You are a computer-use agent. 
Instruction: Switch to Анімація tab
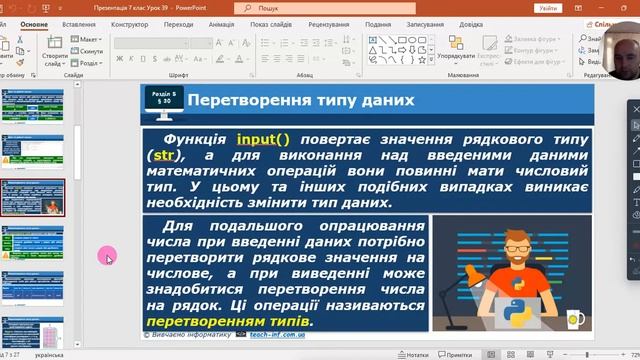pyautogui.click(x=222, y=24)
